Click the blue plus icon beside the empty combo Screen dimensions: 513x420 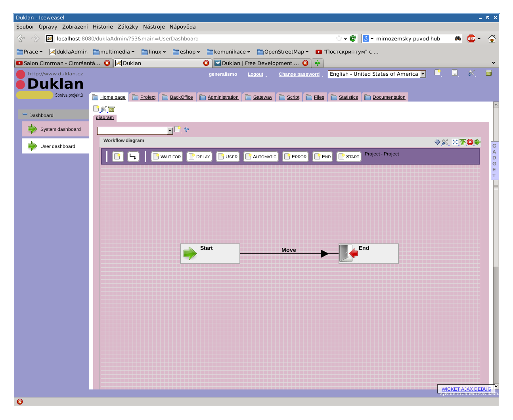[186, 129]
